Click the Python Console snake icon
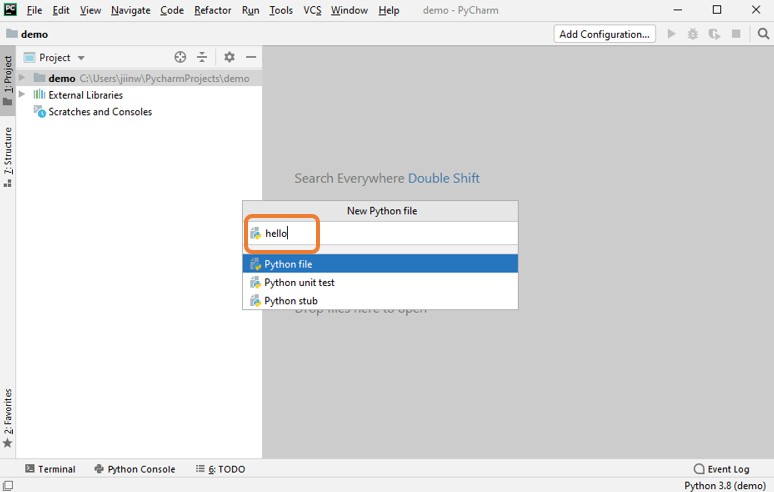 (99, 469)
